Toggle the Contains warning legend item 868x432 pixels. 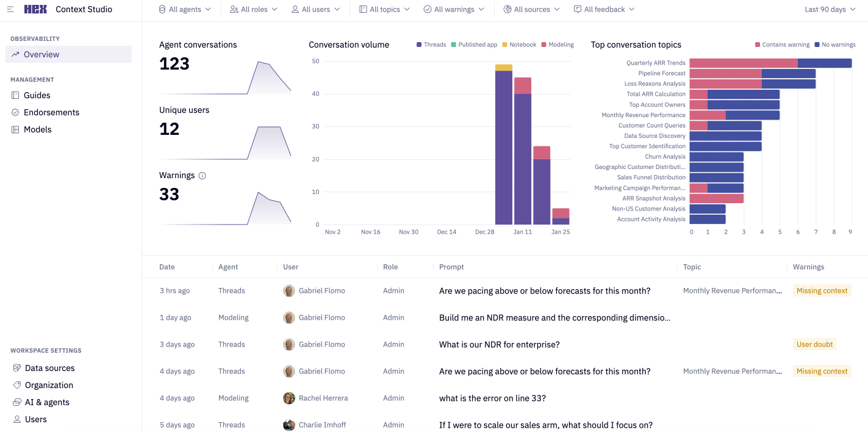(x=782, y=44)
